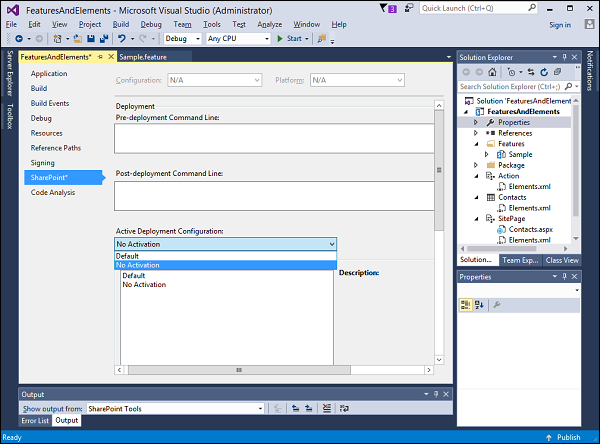The image size is (600, 444).
Task: Switch to the Error List tab
Action: (x=37, y=420)
